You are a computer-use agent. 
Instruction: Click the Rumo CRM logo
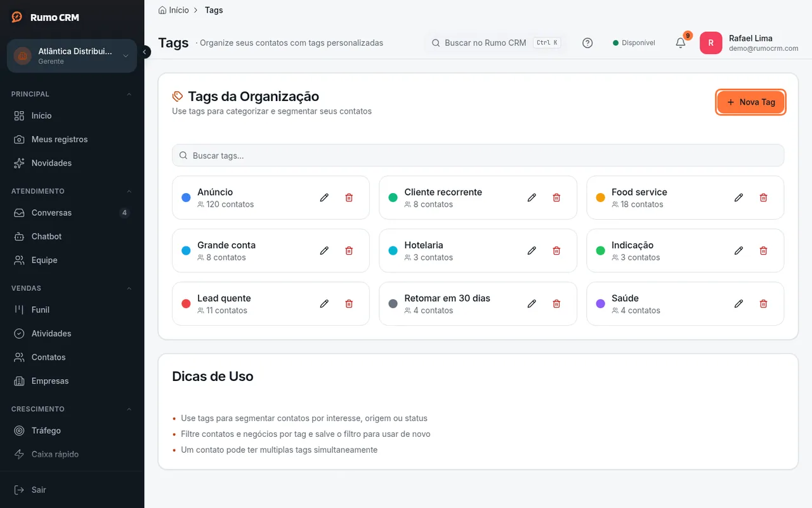46,17
